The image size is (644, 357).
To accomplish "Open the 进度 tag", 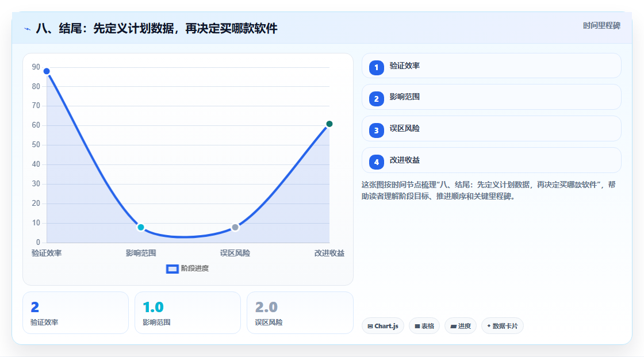I will 461,326.
